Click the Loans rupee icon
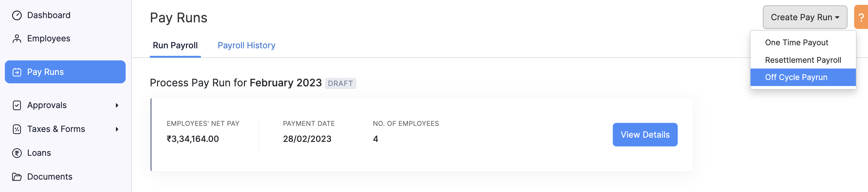This screenshot has width=868, height=192. (x=17, y=152)
